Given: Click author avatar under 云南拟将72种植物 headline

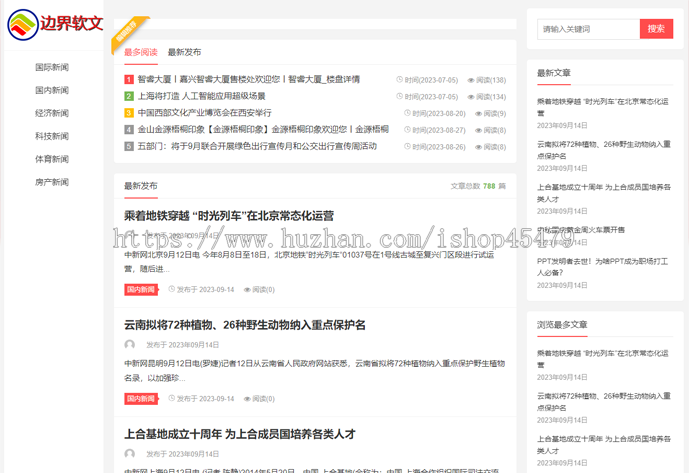Looking at the screenshot, I should (x=130, y=345).
